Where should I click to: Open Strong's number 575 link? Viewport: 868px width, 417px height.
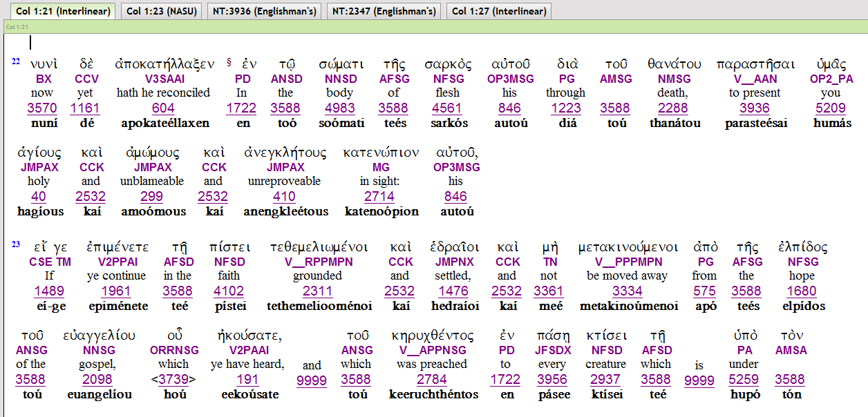(704, 291)
